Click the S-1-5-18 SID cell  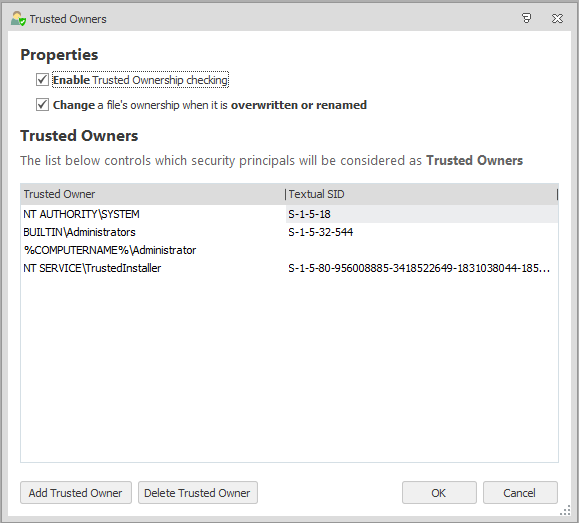[x=309, y=214]
